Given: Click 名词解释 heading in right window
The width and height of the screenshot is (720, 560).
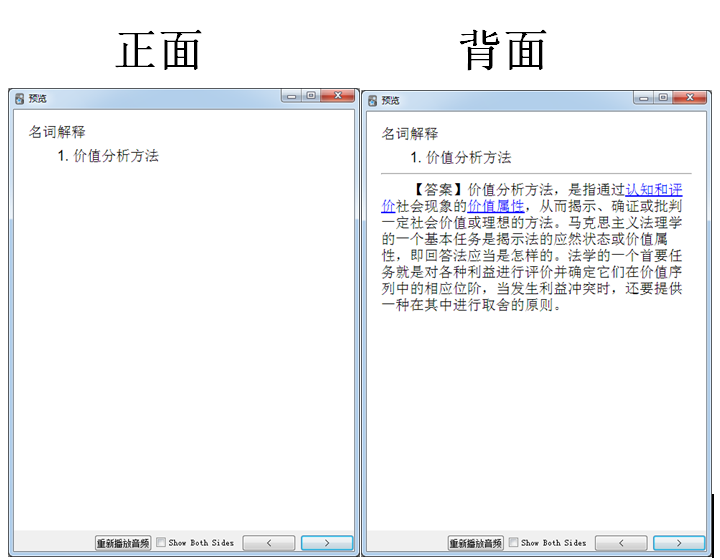Looking at the screenshot, I should 410,134.
